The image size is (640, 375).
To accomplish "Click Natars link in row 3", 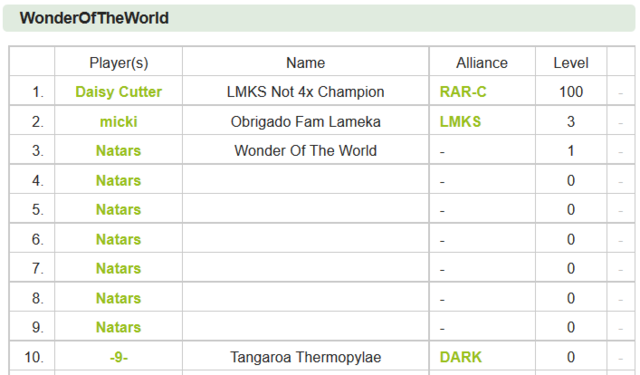I will tap(118, 151).
